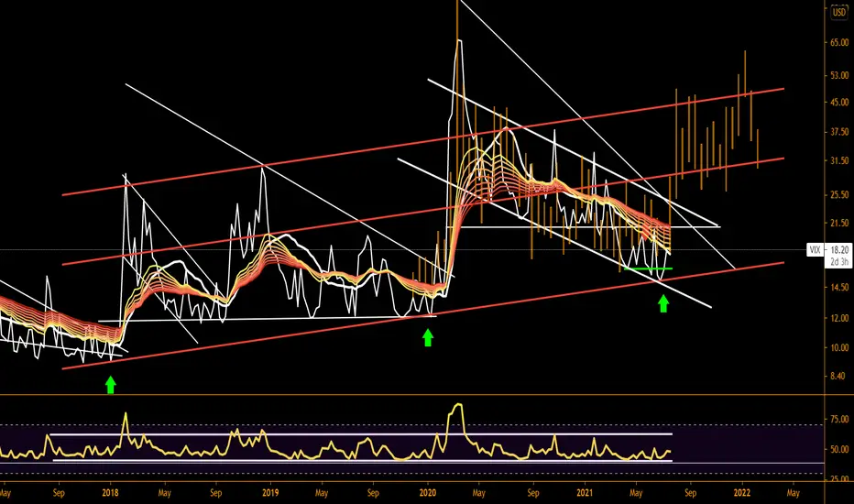
Task: Click the 21.50 price axis label
Action: pos(839,223)
